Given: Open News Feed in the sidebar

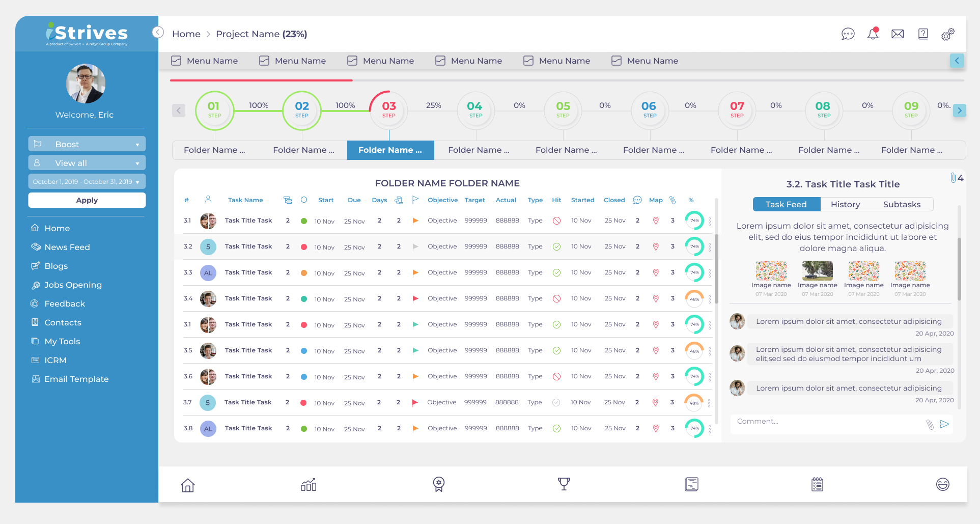Looking at the screenshot, I should (x=67, y=247).
